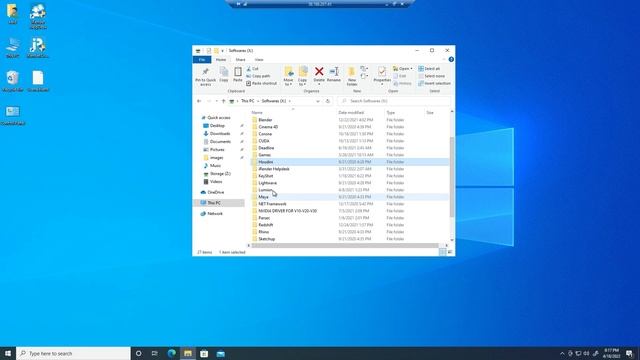
Task: Switch to Details view icon in status bar
Action: click(442, 252)
